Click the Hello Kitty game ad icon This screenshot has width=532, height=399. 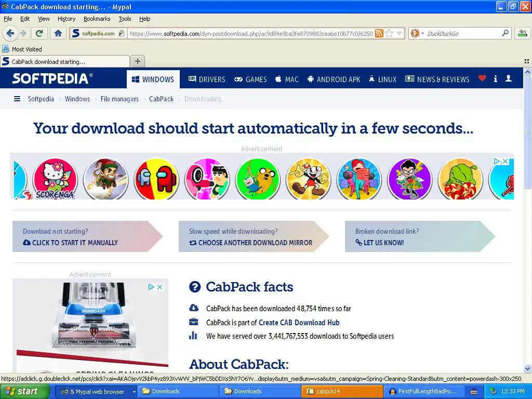click(x=55, y=179)
